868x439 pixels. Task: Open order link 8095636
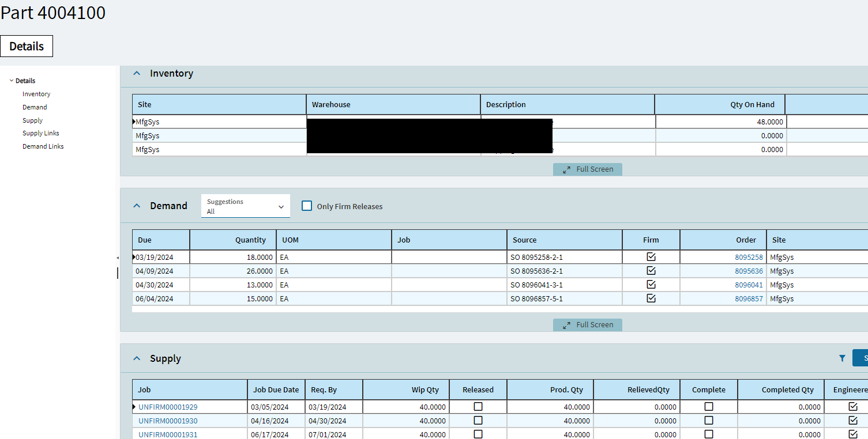point(749,271)
